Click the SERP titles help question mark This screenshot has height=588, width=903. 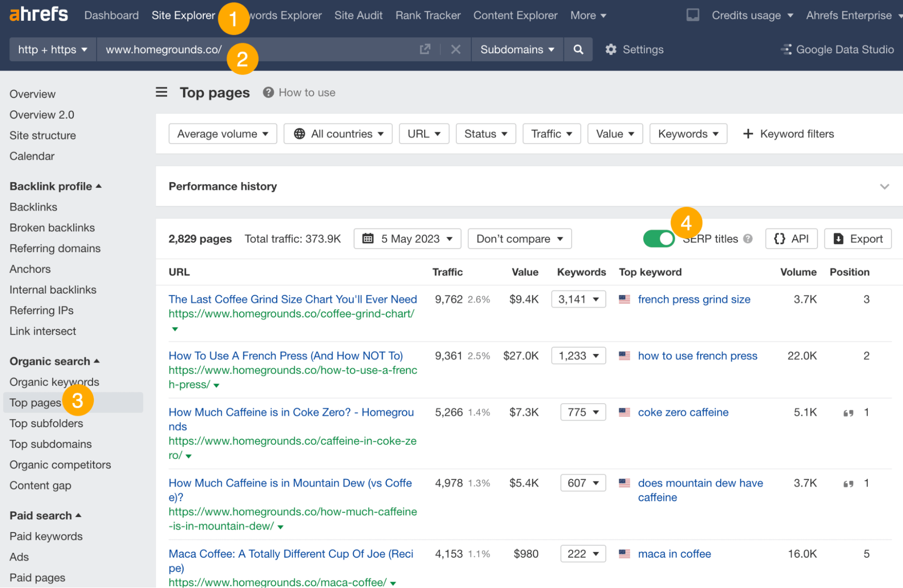coord(748,239)
